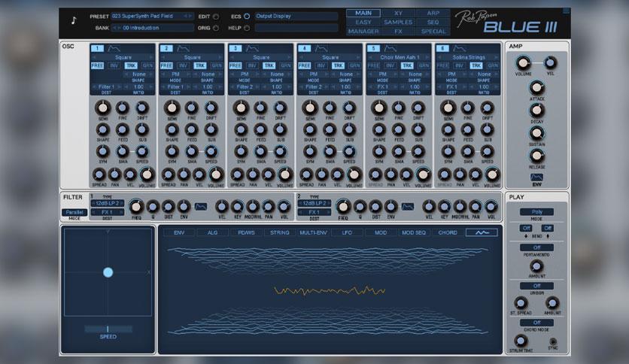Toggle the SYNC button in PLAY section
The width and height of the screenshot is (629, 364).
tap(553, 342)
